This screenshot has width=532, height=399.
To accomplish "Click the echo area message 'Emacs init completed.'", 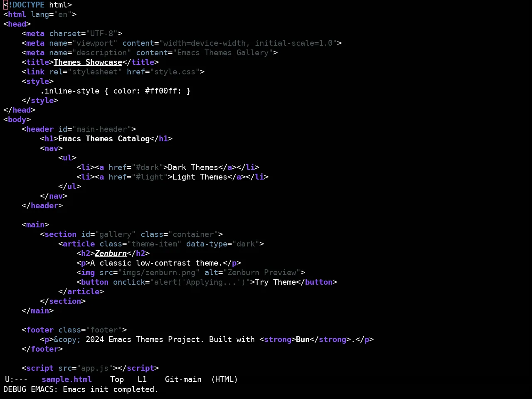I will (x=111, y=389).
